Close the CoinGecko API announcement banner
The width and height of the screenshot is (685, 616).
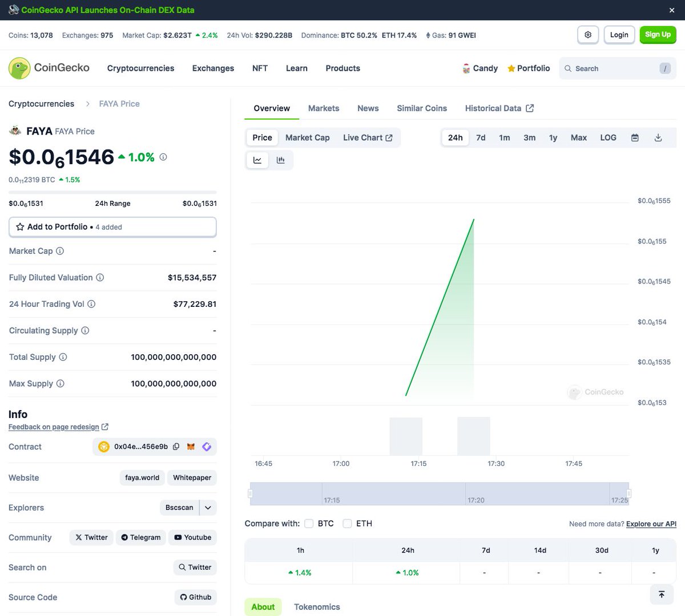[x=672, y=10]
